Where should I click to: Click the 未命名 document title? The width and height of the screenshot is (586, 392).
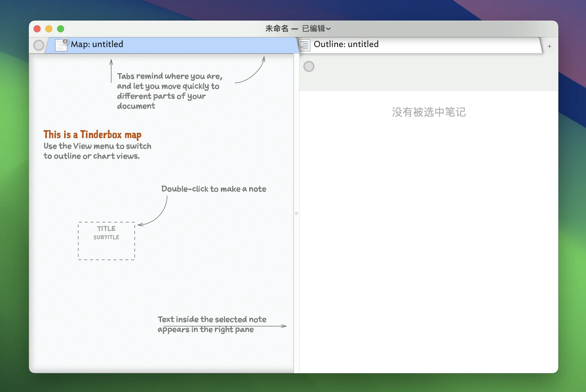[x=277, y=29]
